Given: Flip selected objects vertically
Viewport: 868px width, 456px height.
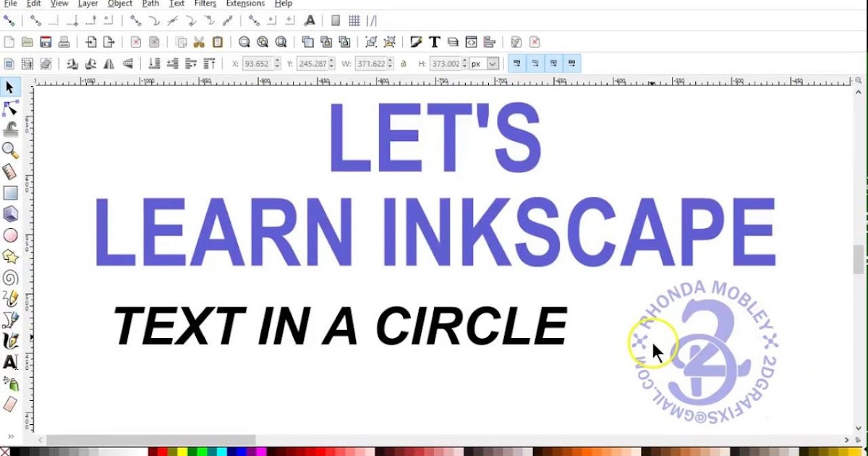Looking at the screenshot, I should click(127, 64).
